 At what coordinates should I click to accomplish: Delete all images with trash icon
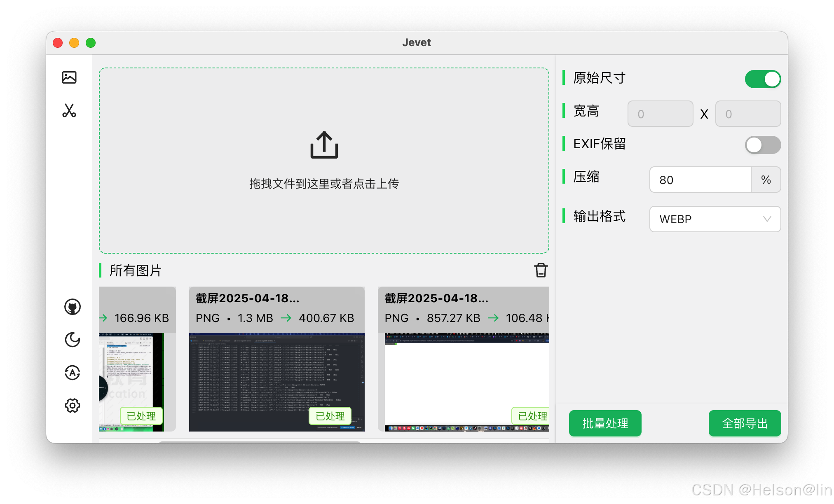[x=541, y=270]
